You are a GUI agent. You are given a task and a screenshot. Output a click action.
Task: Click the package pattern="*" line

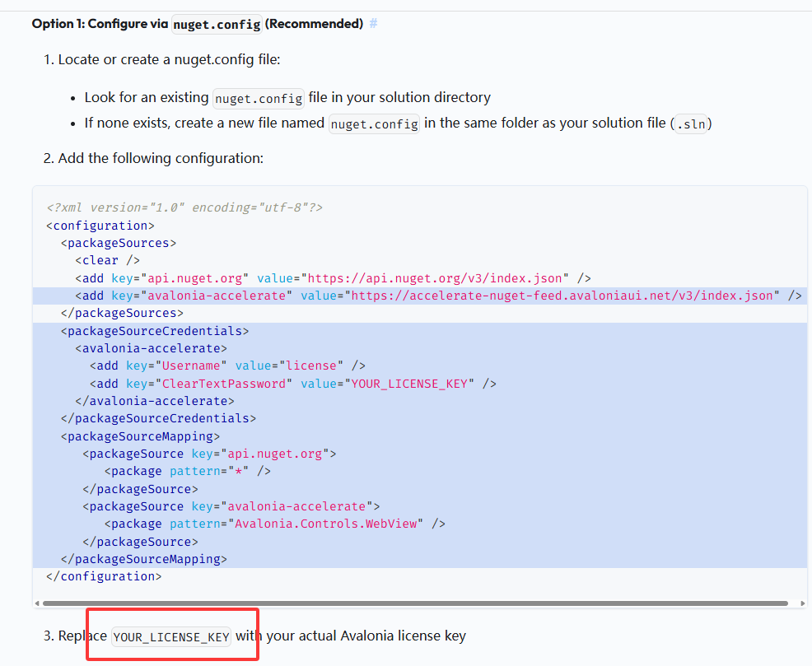click(x=188, y=471)
